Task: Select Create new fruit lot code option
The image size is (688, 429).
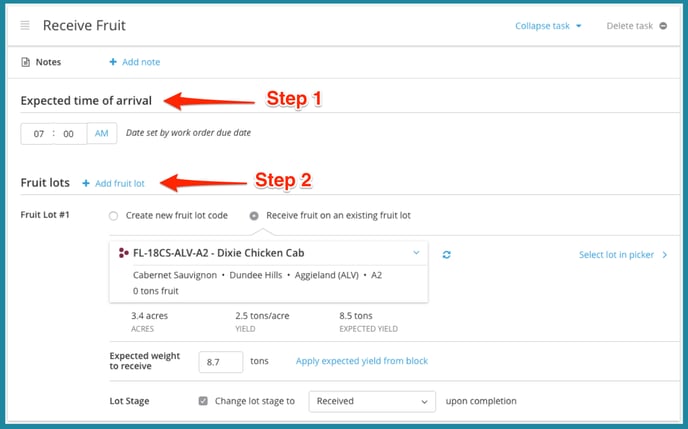Action: coord(114,216)
